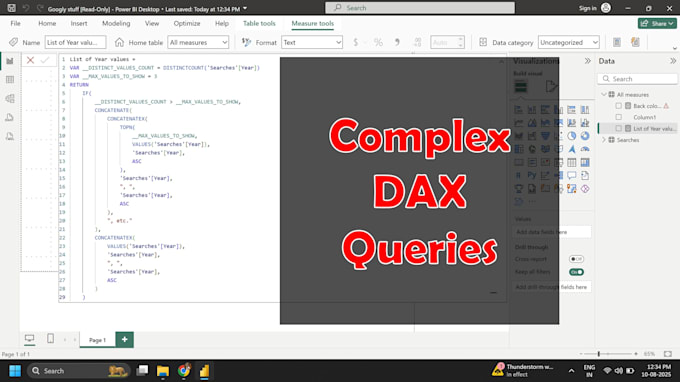Add a new page with plus button
This screenshot has height=382, width=680.
[x=124, y=340]
